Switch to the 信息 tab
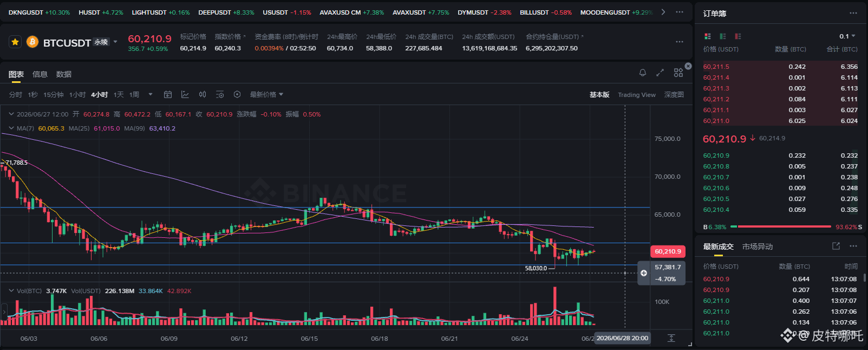This screenshot has width=868, height=350. [x=40, y=74]
